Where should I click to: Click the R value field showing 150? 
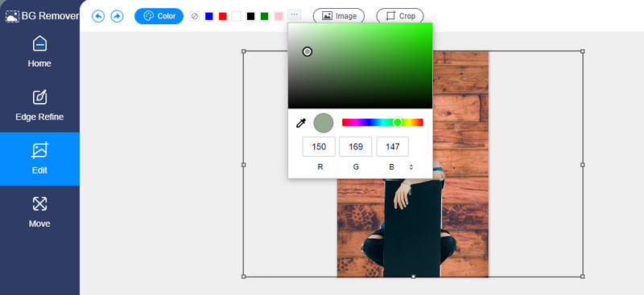point(319,146)
